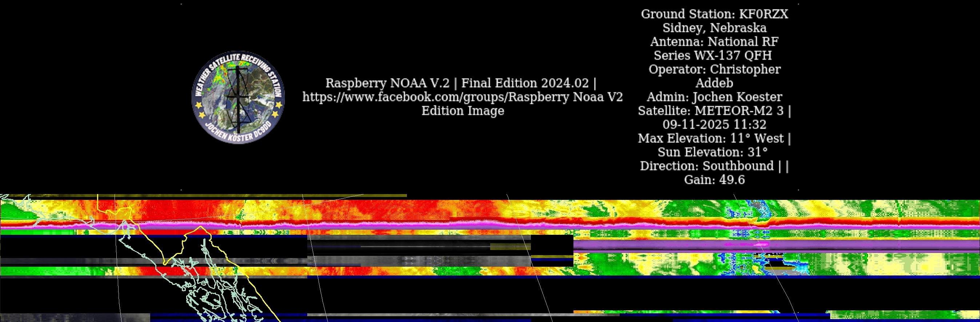Select the Satellite: METEOR-M2 3 label
The image size is (980, 322).
click(x=710, y=110)
